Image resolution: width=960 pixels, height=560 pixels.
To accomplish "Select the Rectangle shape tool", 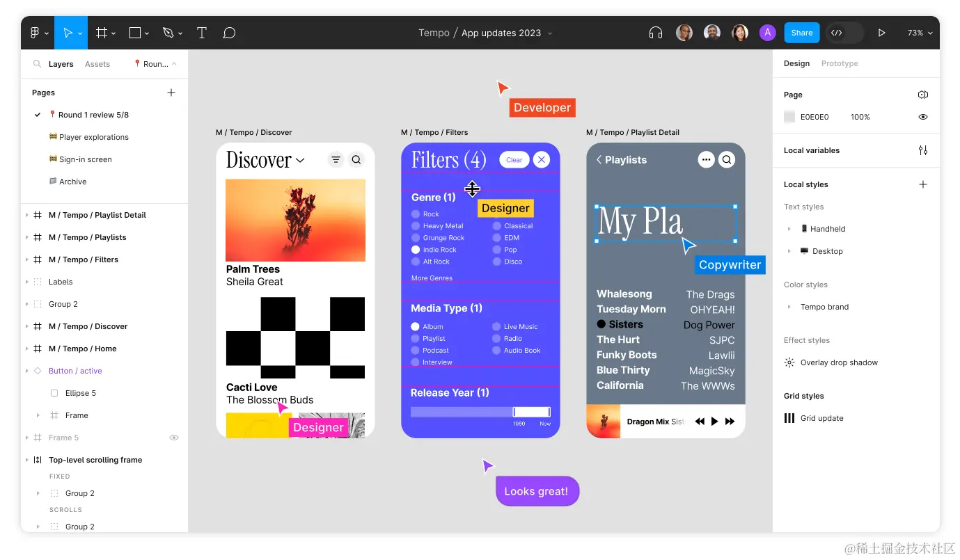I will [135, 33].
